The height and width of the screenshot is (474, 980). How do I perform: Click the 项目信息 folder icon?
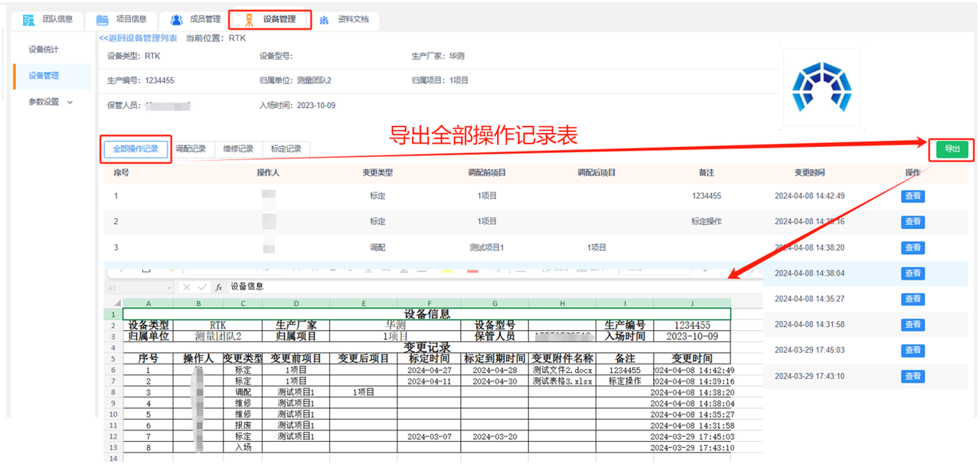(x=102, y=20)
